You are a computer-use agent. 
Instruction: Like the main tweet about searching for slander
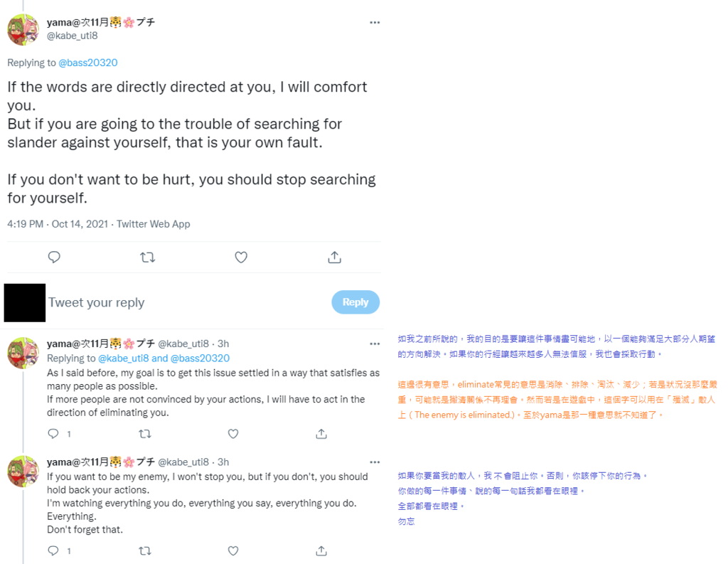click(x=241, y=257)
